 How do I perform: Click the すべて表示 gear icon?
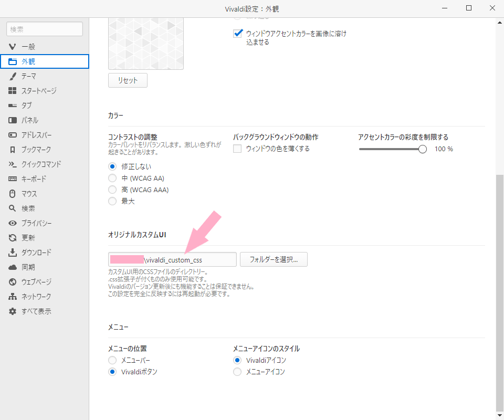pyautogui.click(x=13, y=311)
